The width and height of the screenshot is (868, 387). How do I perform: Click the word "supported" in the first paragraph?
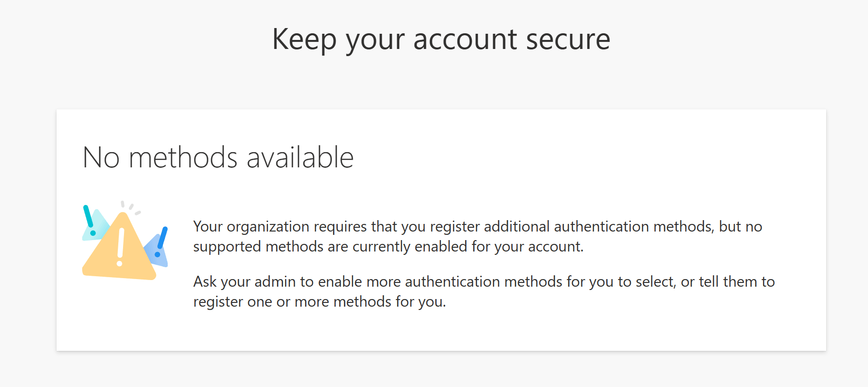[x=227, y=247]
